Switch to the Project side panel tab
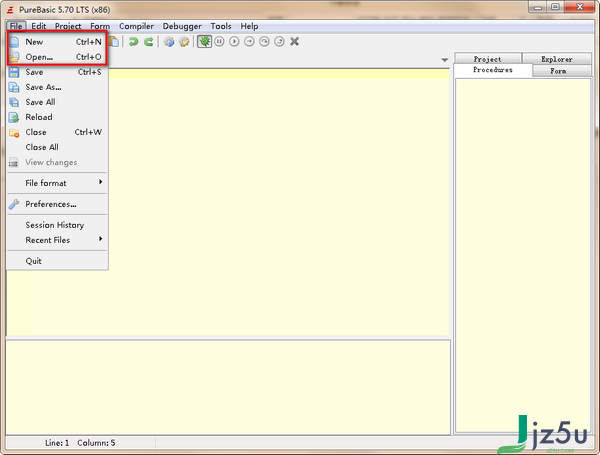Image resolution: width=600 pixels, height=455 pixels. coord(488,59)
